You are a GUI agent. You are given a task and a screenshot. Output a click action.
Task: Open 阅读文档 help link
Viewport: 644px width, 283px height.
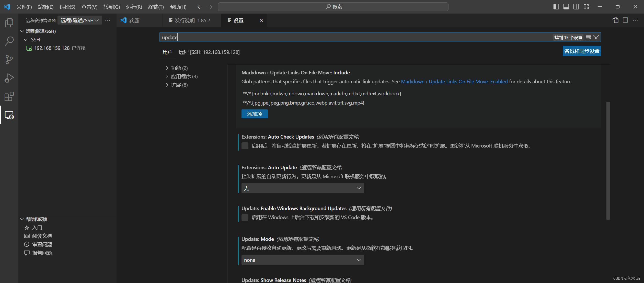tap(42, 236)
